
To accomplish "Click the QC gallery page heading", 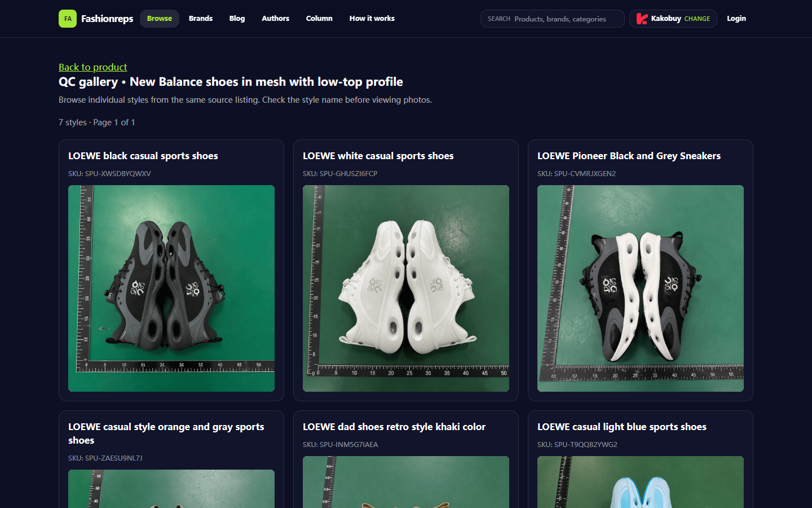I will [x=231, y=82].
